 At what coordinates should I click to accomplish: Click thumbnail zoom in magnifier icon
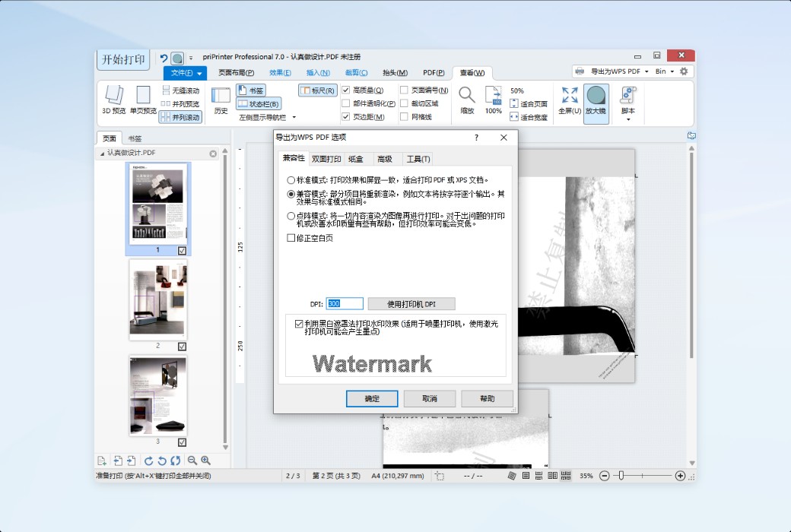[x=206, y=461]
